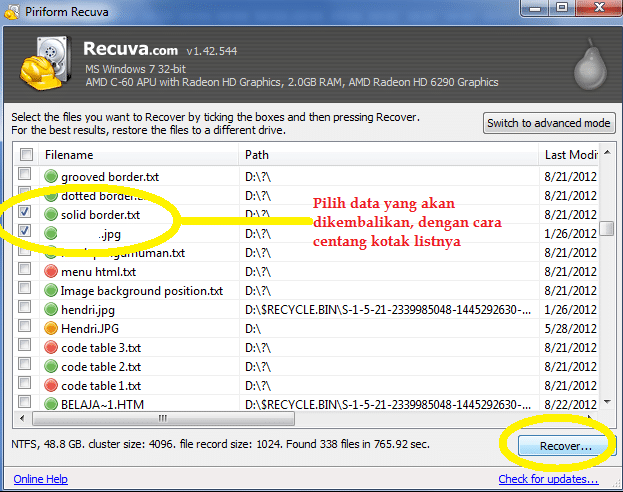Open the Check for updates link
This screenshot has height=492, width=623.
point(548,479)
